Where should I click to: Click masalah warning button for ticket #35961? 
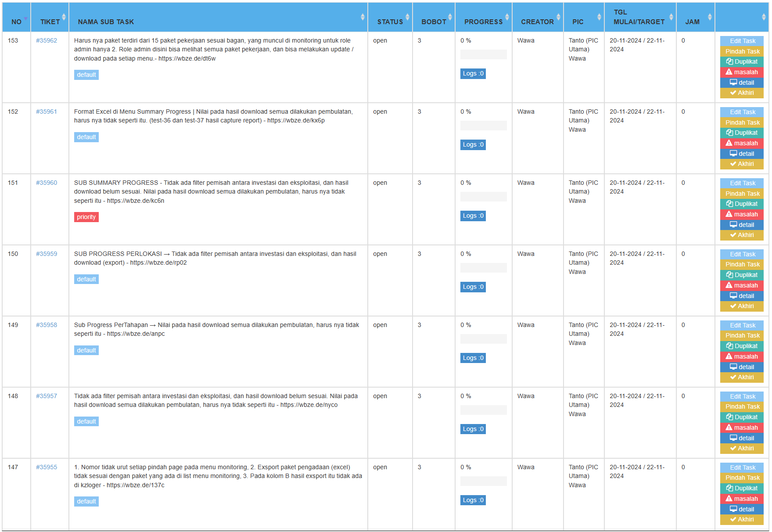tap(741, 144)
